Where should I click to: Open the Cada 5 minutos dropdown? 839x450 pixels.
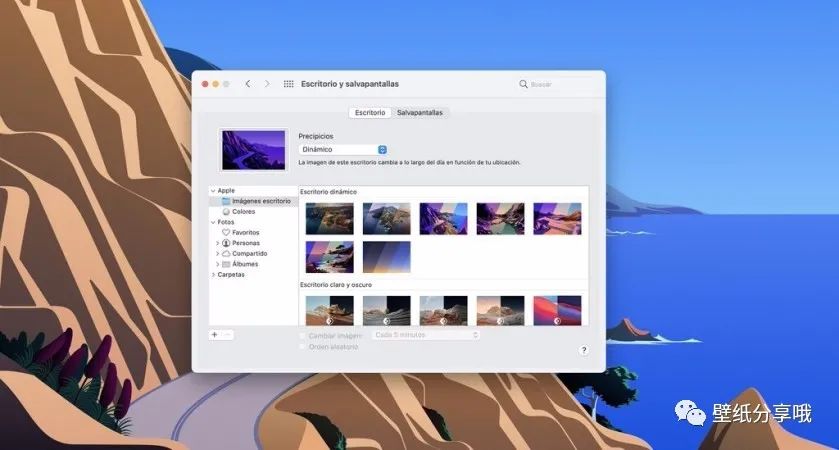pyautogui.click(x=425, y=335)
